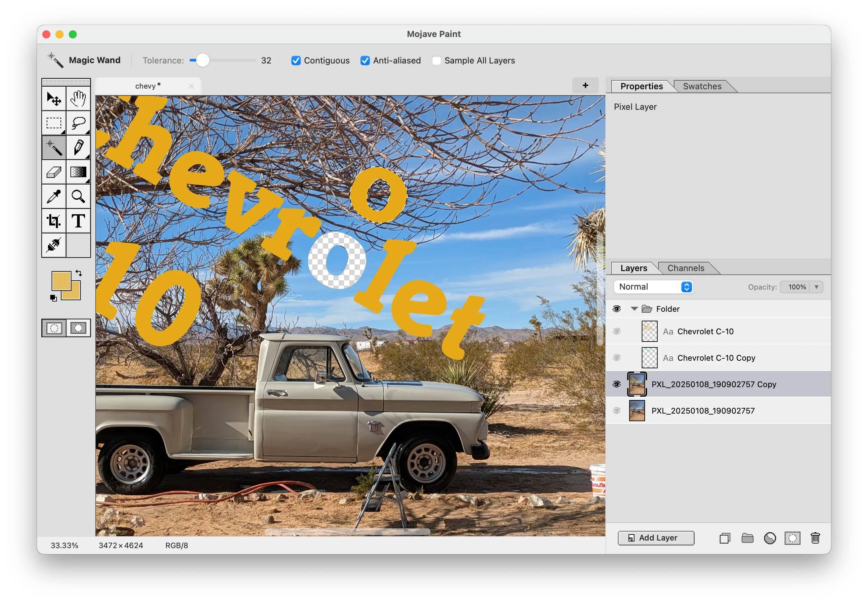Open the foreground color swatch
The width and height of the screenshot is (868, 603).
click(x=61, y=281)
